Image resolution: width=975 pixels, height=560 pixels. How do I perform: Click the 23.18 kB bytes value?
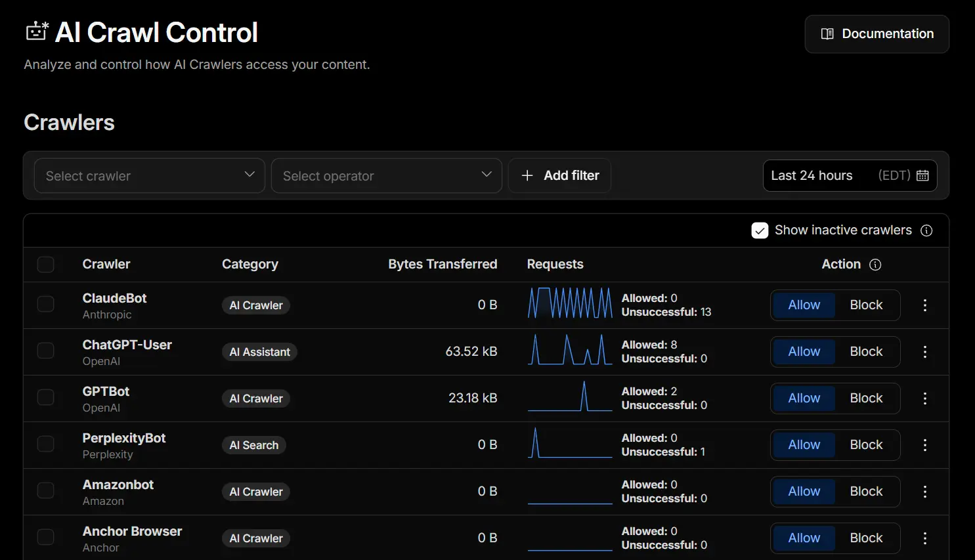click(473, 398)
